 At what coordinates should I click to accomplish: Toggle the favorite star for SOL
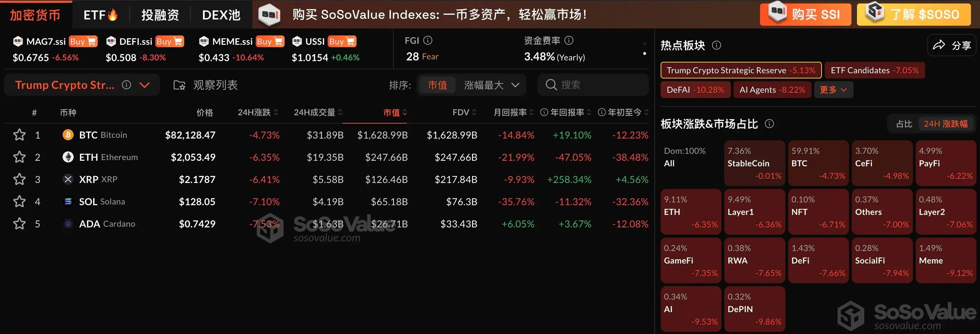point(19,202)
